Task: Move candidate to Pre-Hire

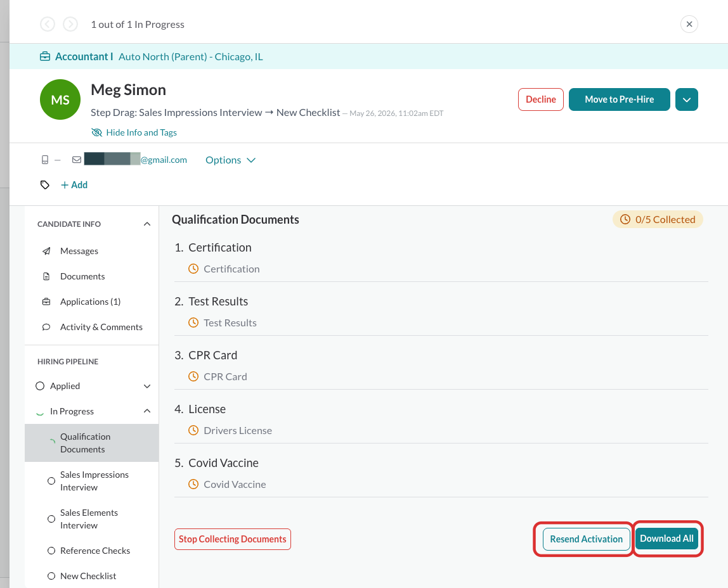Action: (x=619, y=99)
